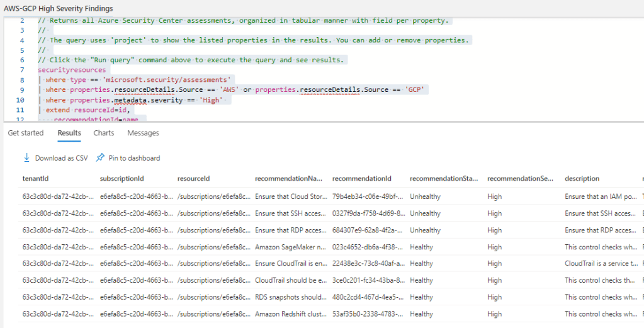Click the Pin to dashboard pin icon

(x=100, y=158)
